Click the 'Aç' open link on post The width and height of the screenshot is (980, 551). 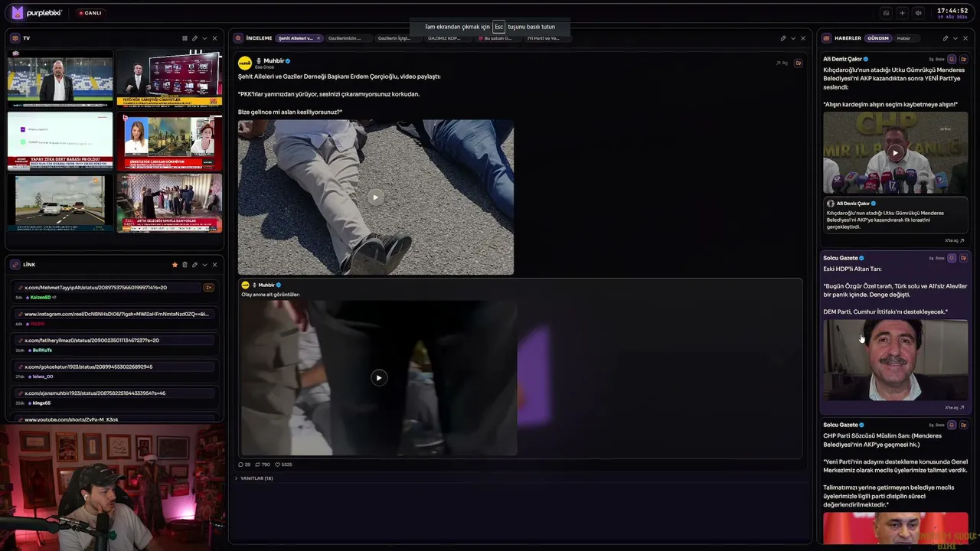click(x=782, y=63)
